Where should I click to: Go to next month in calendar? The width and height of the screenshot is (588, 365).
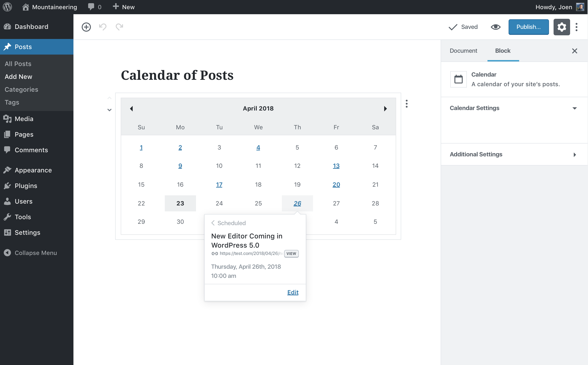385,108
